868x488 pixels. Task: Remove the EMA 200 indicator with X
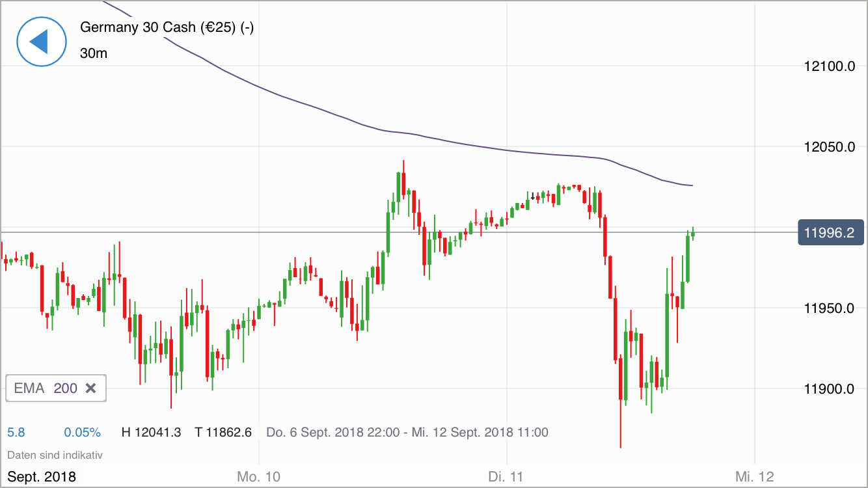91,388
